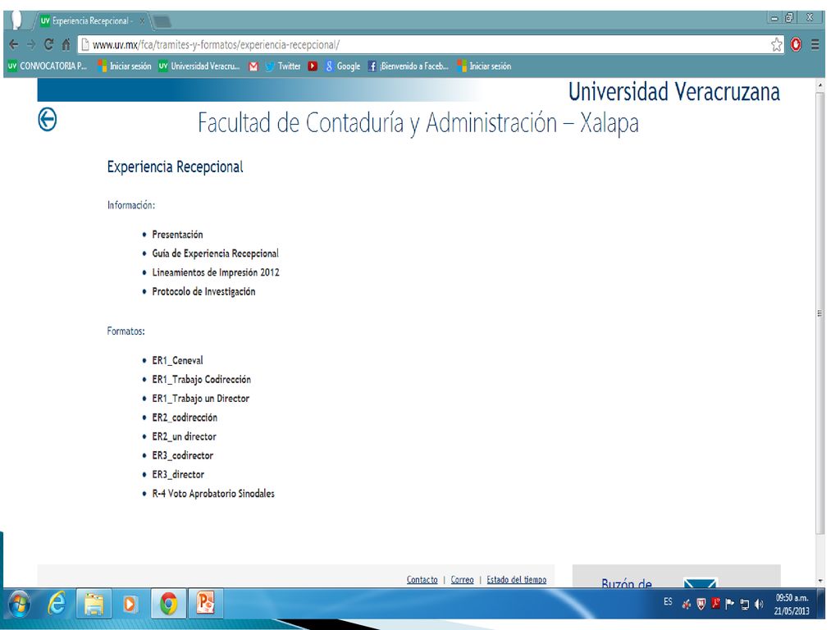This screenshot has height=630, width=840.
Task: Open the ER3_director format
Action: click(x=178, y=474)
